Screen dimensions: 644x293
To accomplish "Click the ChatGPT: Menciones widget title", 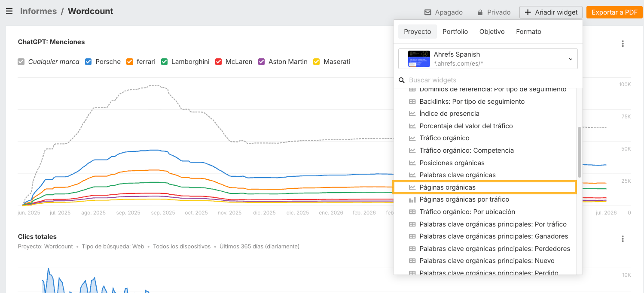I will pos(51,42).
